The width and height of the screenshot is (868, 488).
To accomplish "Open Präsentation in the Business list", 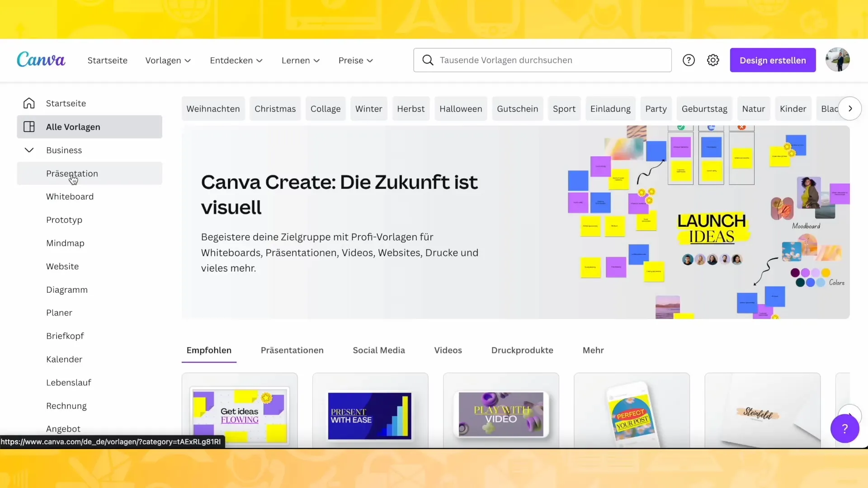I will [x=90, y=173].
